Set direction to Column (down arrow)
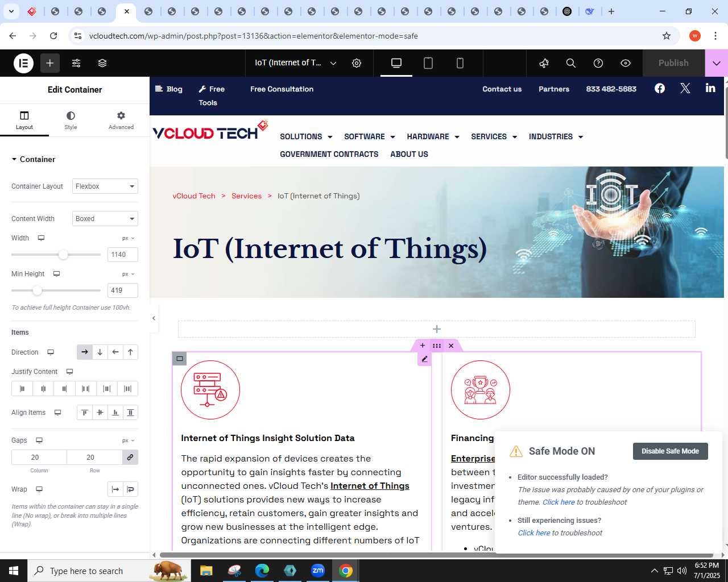728x582 pixels. (x=100, y=352)
